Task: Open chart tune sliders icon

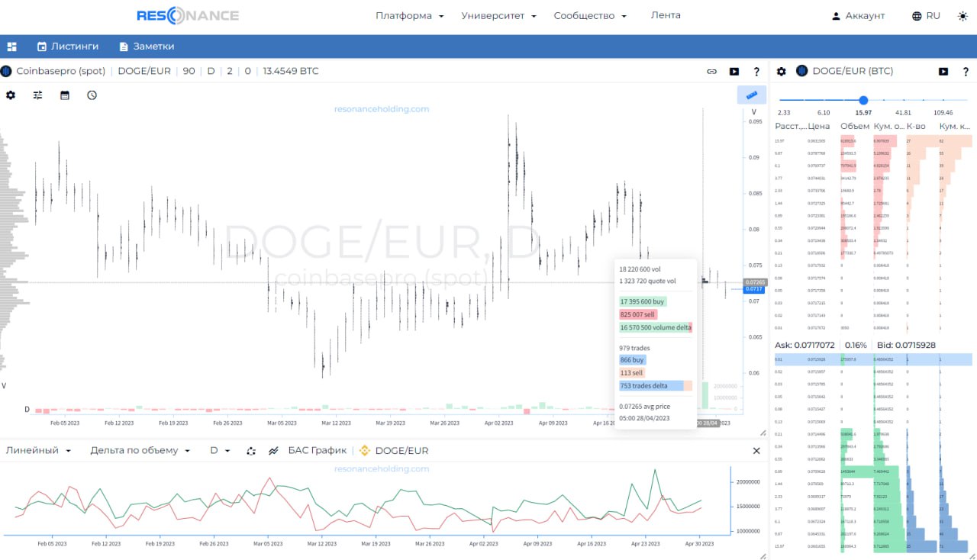Action: [37, 95]
